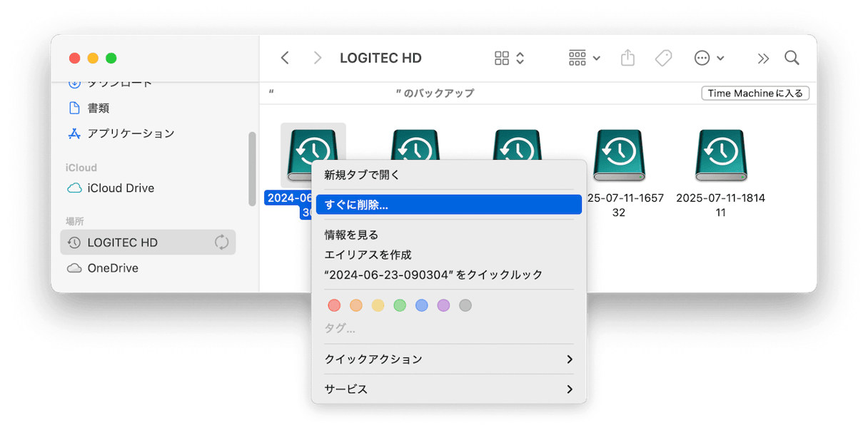Click the forward navigation arrow
The image size is (868, 428).
318,58
